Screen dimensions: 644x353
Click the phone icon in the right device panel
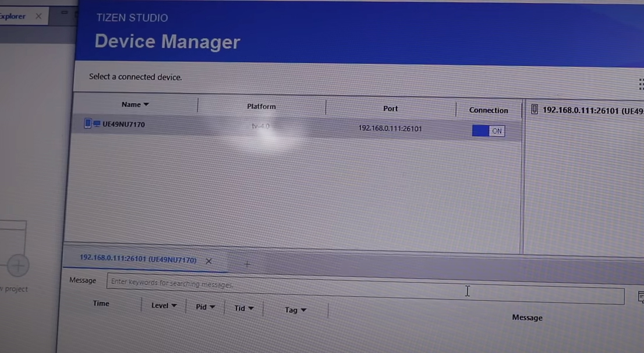click(x=535, y=109)
